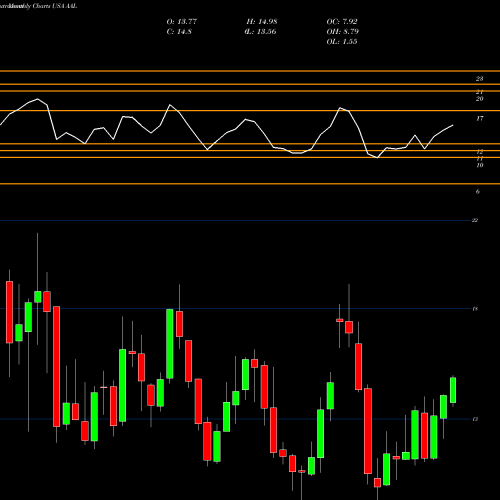
Task: Click the close price value C: 14.8
Action: 179,32
